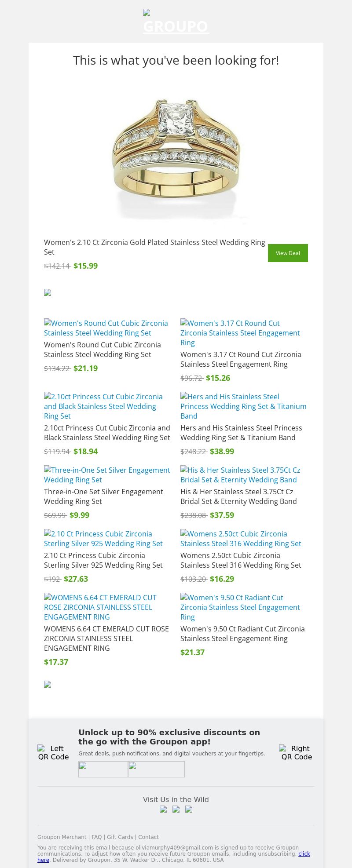Click the broken image icon below the $15.99 price

(48, 293)
